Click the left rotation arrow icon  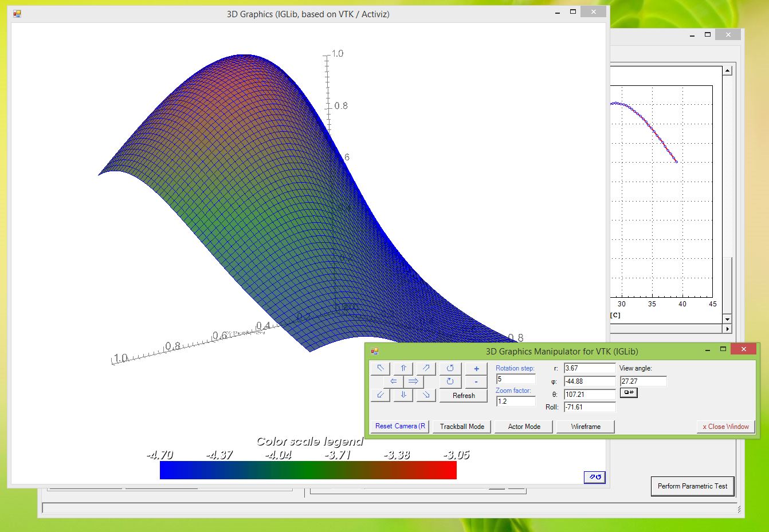point(394,381)
